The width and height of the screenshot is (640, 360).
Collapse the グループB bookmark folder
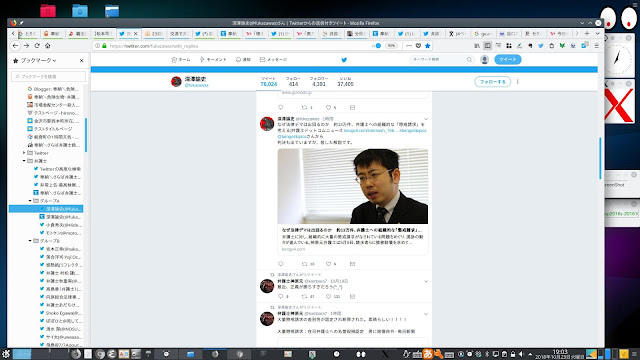[30, 241]
